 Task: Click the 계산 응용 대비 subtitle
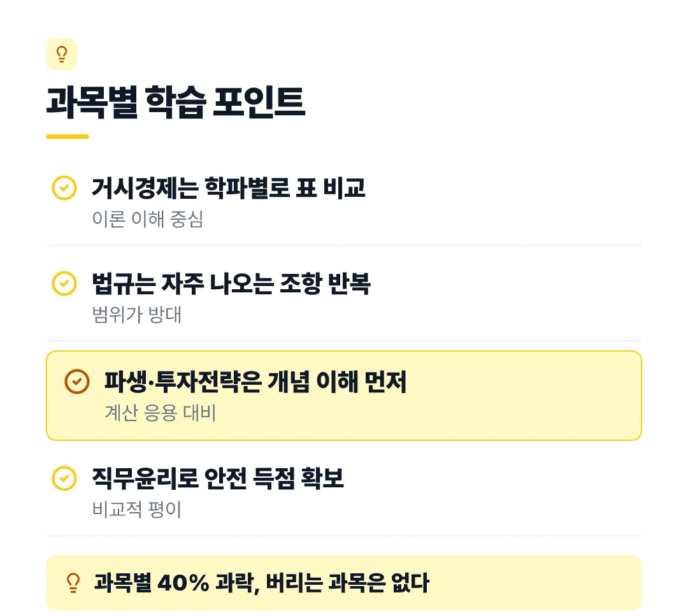pos(161,413)
